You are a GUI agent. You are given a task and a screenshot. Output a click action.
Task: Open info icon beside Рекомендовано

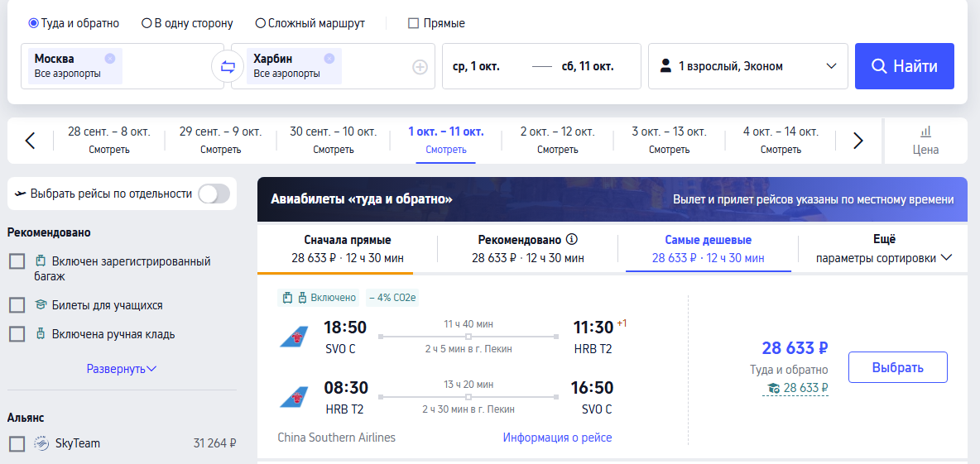tap(571, 239)
